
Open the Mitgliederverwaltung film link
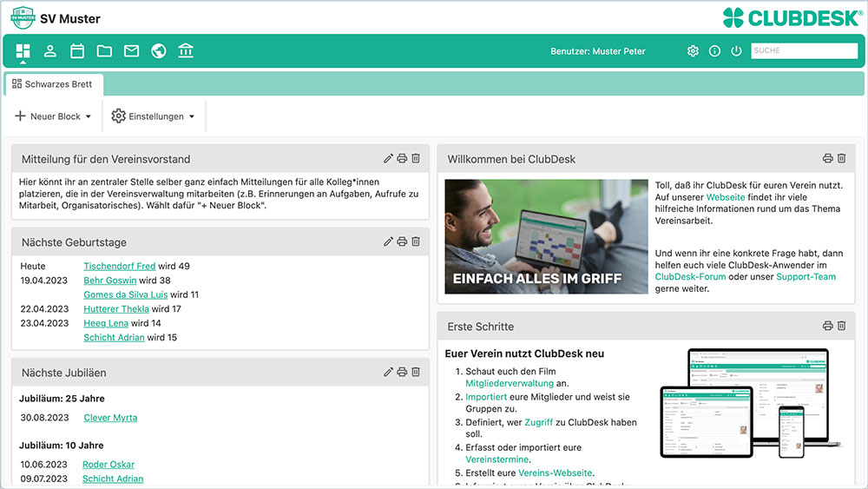point(510,383)
